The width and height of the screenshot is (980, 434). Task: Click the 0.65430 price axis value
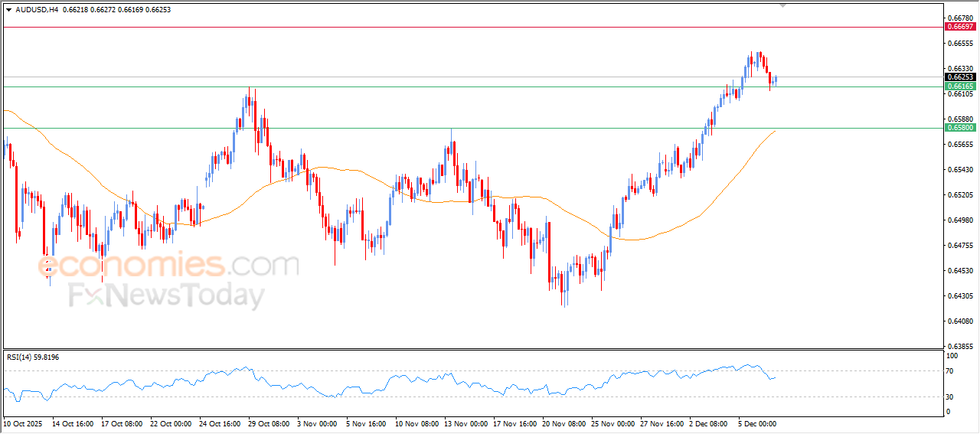tap(960, 169)
